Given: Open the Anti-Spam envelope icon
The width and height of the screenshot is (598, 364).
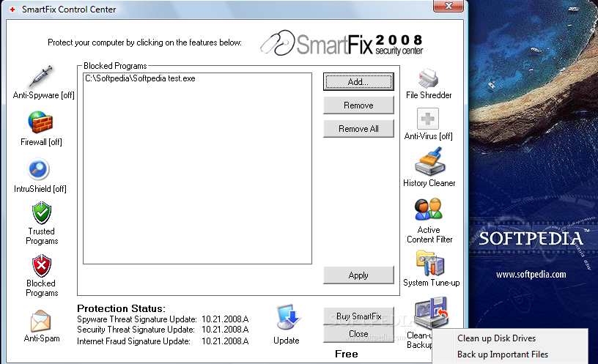Looking at the screenshot, I should click(40, 321).
